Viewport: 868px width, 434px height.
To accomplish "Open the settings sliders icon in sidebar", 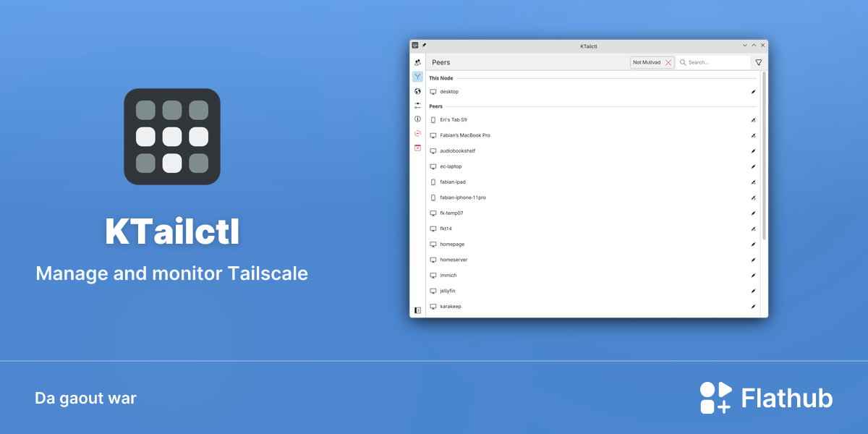I will [x=417, y=106].
